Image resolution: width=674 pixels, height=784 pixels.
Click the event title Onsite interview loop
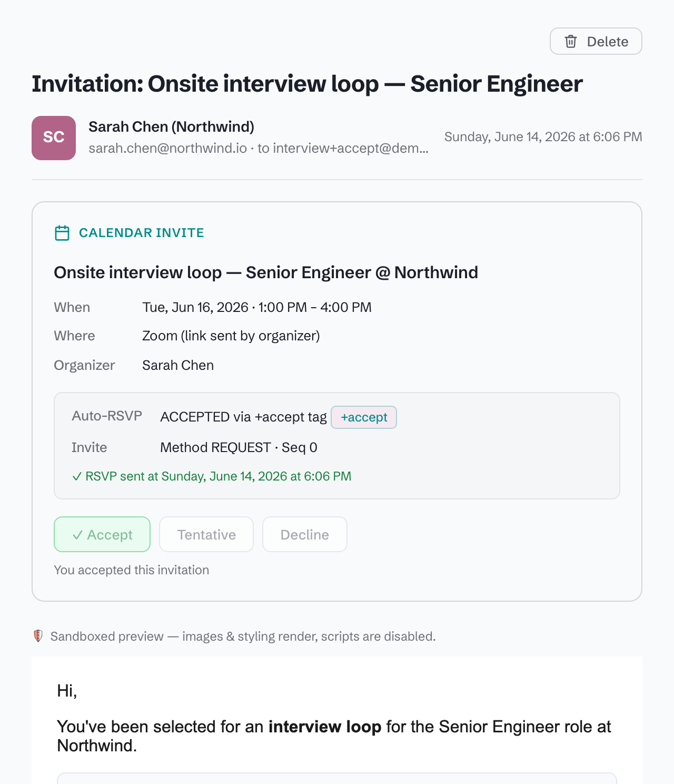coord(266,272)
